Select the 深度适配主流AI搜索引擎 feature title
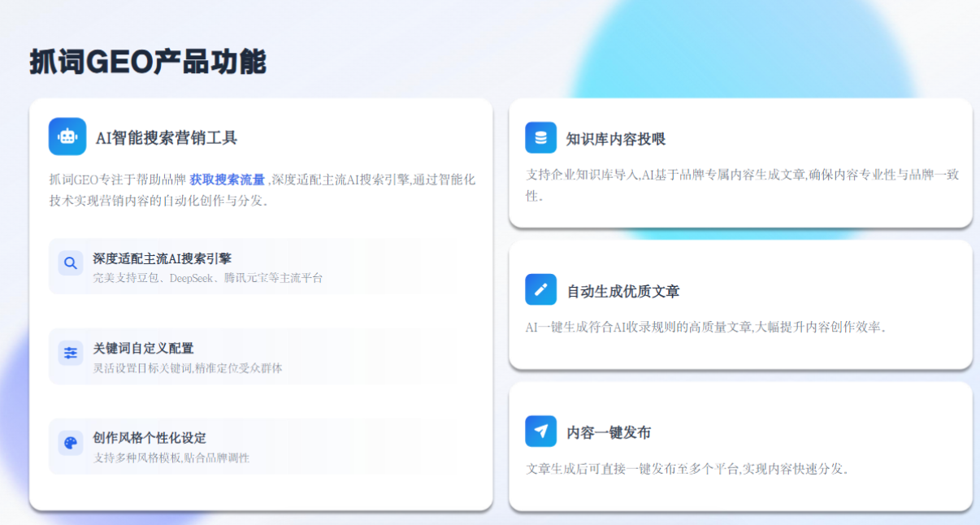The image size is (980, 525). click(x=162, y=258)
